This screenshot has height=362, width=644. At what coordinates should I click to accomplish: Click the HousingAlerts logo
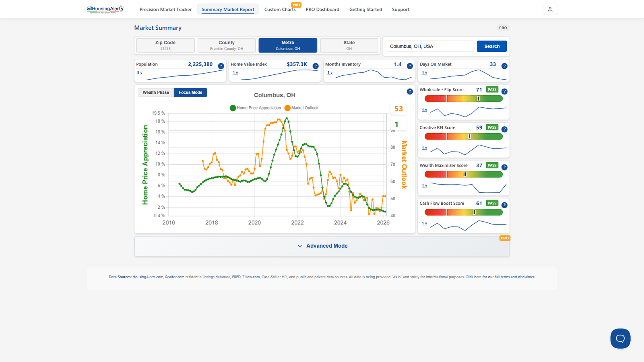click(x=105, y=9)
